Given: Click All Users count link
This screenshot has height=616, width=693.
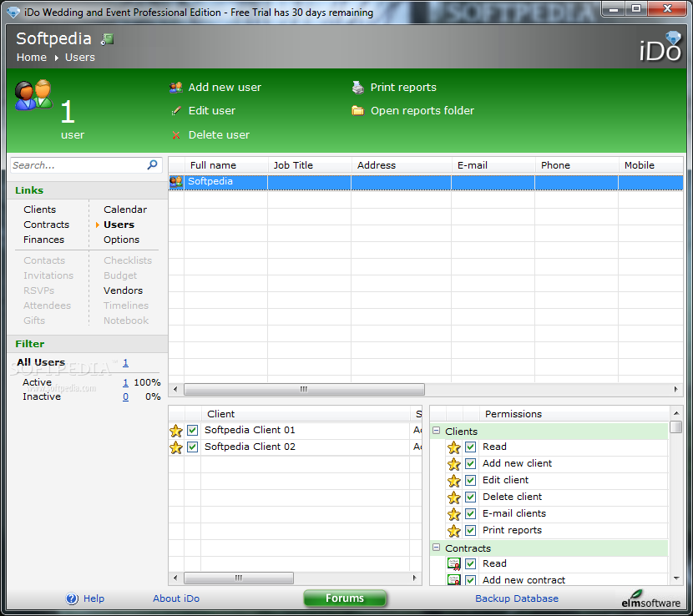Looking at the screenshot, I should pyautogui.click(x=125, y=363).
